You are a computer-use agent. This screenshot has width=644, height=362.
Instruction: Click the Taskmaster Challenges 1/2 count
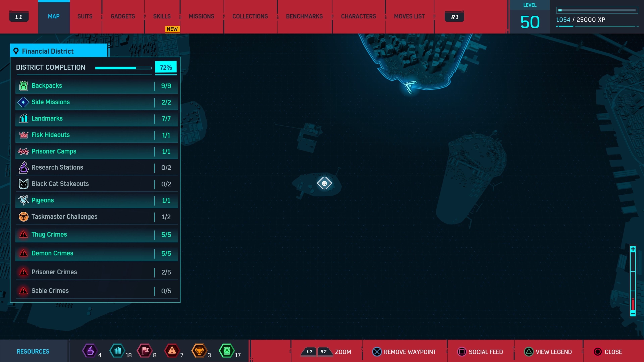point(166,217)
